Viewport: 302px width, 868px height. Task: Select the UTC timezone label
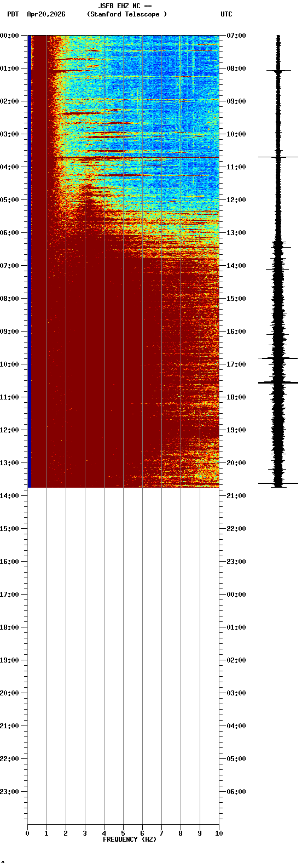pos(226,14)
